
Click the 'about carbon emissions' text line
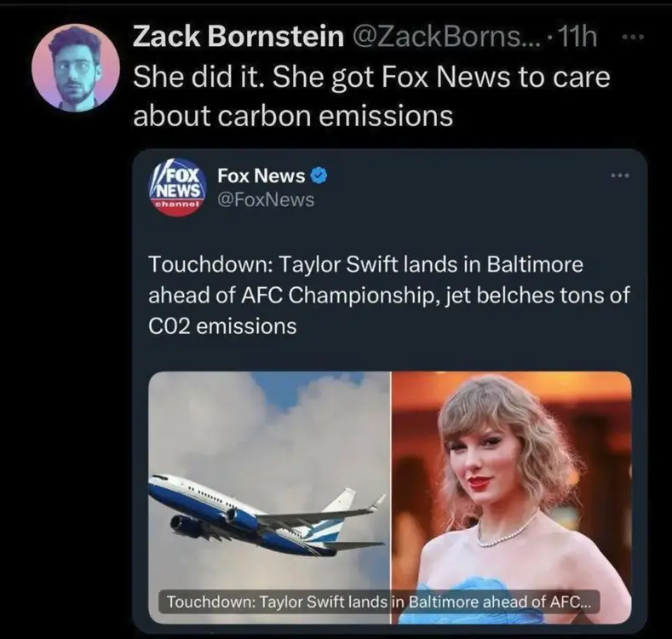(292, 116)
